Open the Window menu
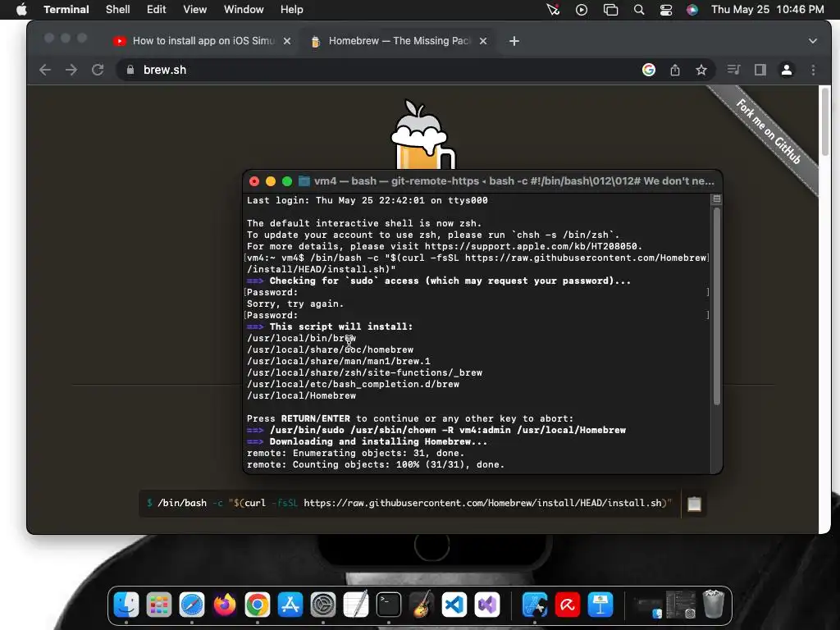The width and height of the screenshot is (840, 630). pos(244,9)
